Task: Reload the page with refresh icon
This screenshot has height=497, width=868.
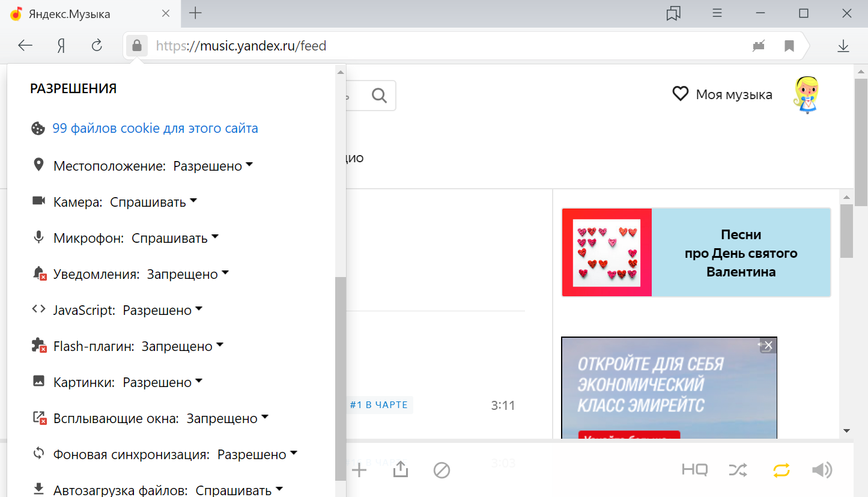Action: 97,46
